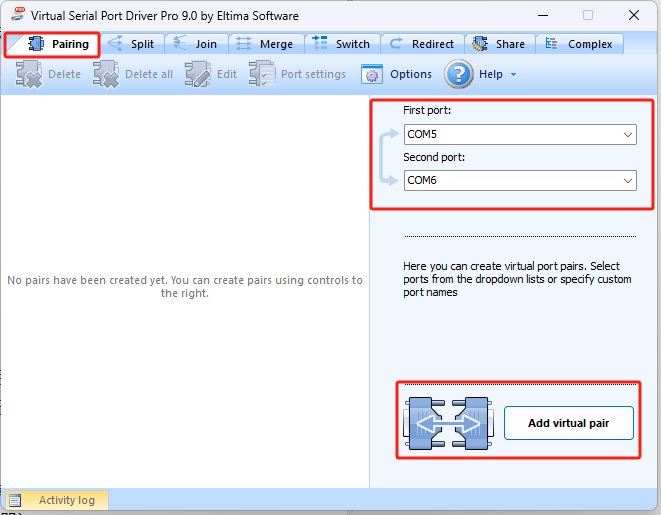Click the Activity log notepad icon
661x515 pixels.
coord(15,500)
